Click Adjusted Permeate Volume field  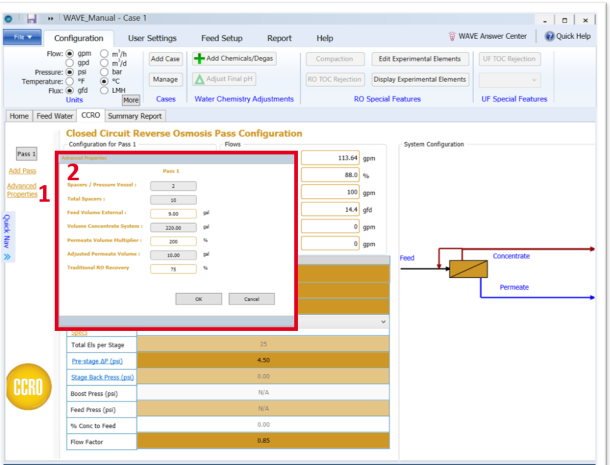(173, 255)
